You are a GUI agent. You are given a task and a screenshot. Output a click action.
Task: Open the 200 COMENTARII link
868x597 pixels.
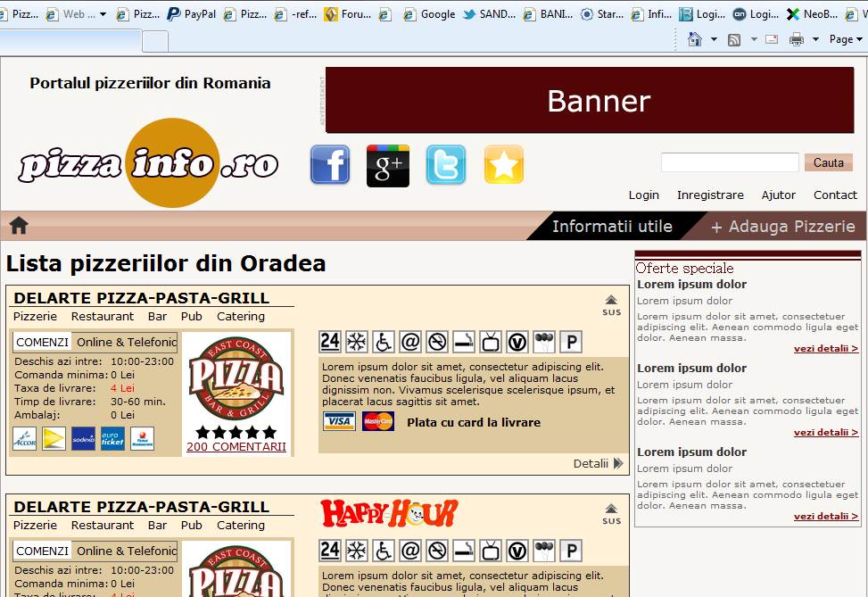pyautogui.click(x=236, y=446)
